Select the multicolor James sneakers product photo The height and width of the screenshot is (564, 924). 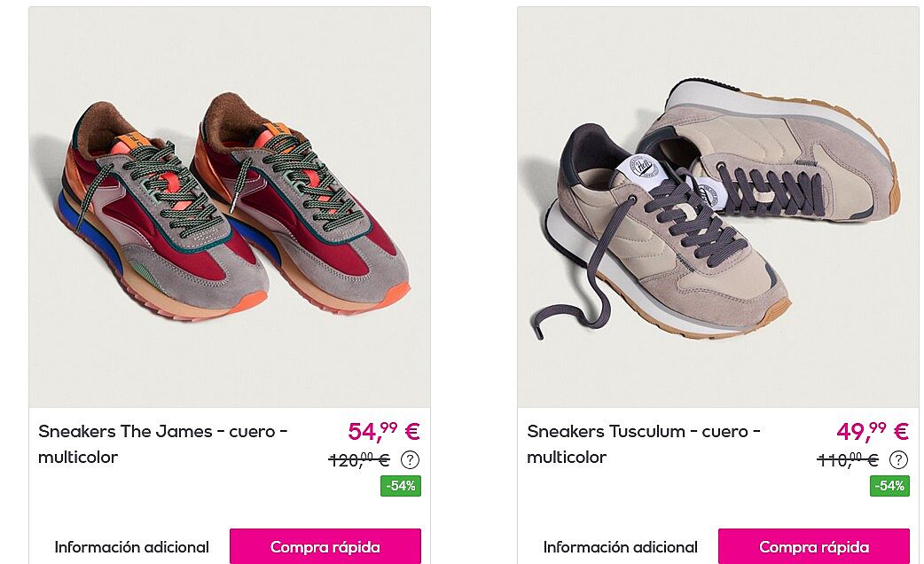click(x=230, y=207)
